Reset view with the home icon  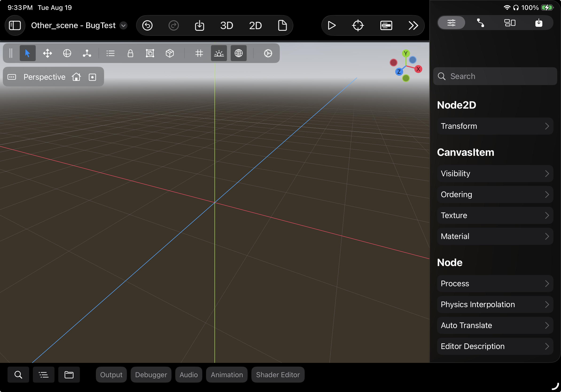[76, 77]
